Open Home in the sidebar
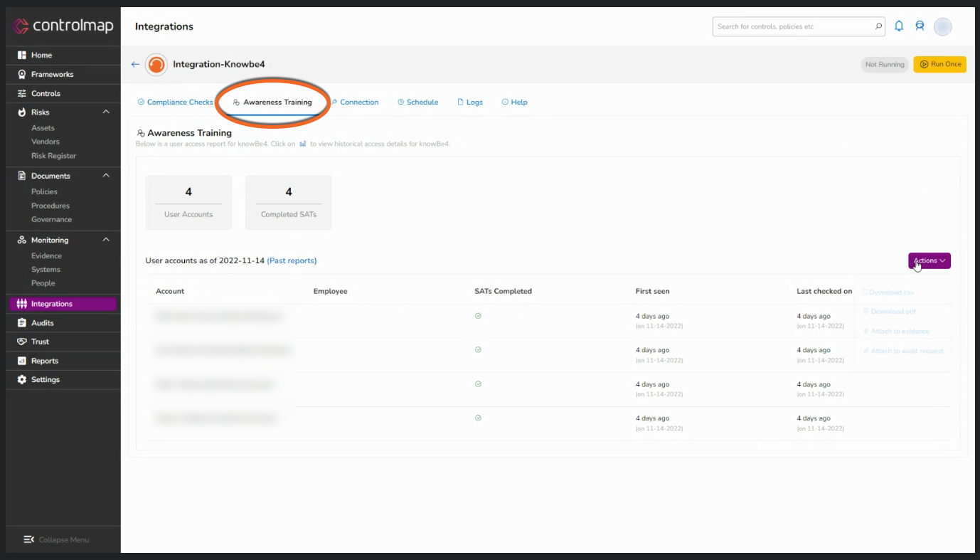Image resolution: width=980 pixels, height=560 pixels. [x=42, y=56]
